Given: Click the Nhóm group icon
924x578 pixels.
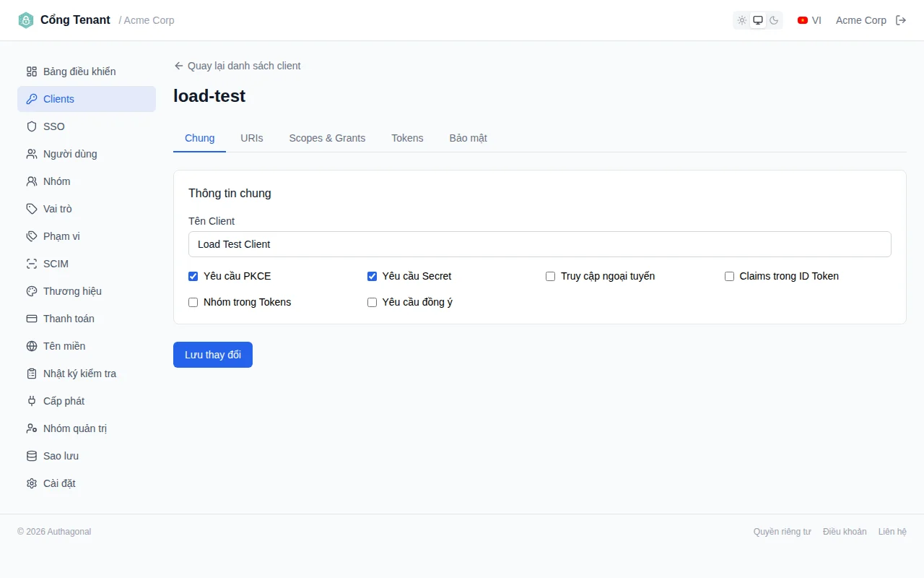Looking at the screenshot, I should pos(32,181).
